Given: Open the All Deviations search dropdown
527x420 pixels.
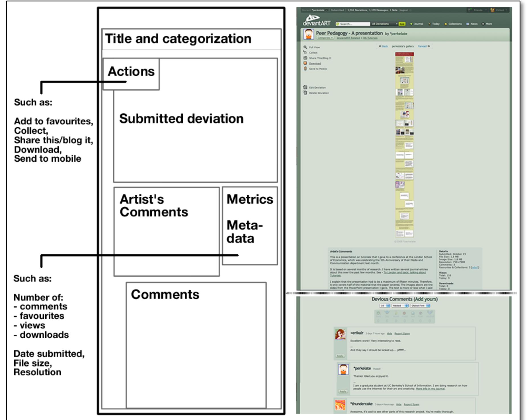Looking at the screenshot, I should [x=384, y=24].
